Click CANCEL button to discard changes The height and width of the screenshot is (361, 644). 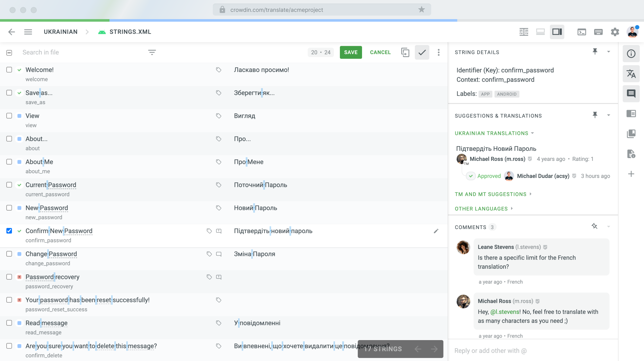point(380,52)
